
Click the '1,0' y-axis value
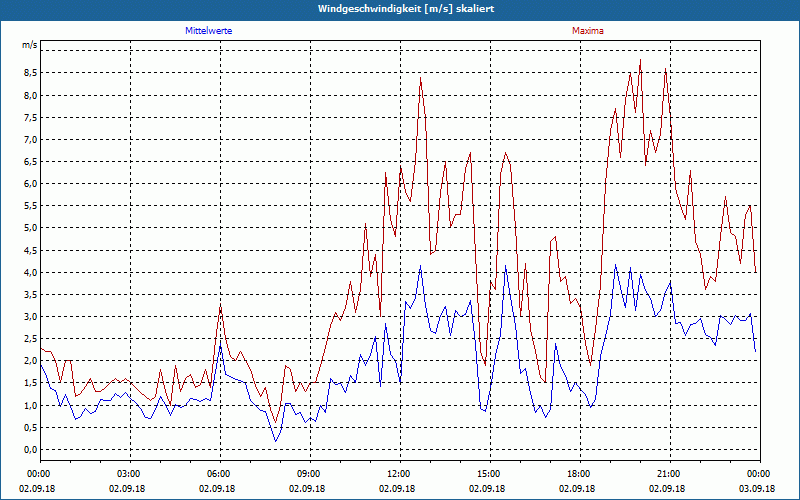(x=31, y=406)
